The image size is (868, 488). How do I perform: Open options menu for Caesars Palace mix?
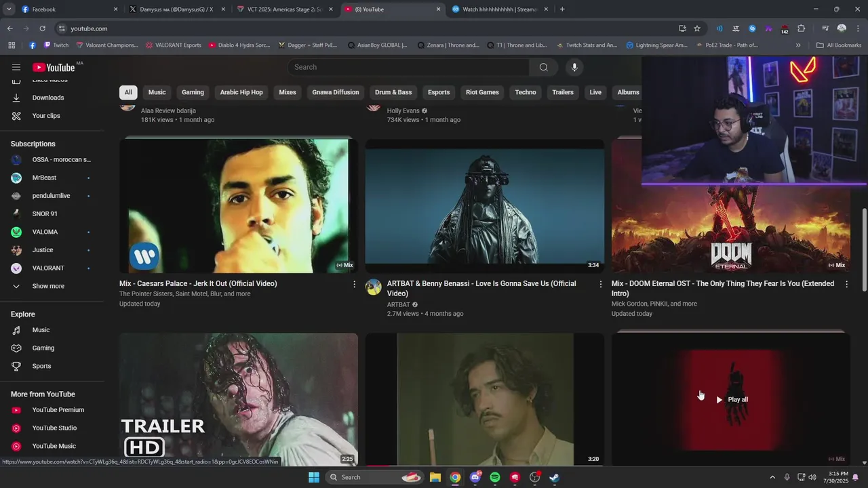pyautogui.click(x=354, y=284)
